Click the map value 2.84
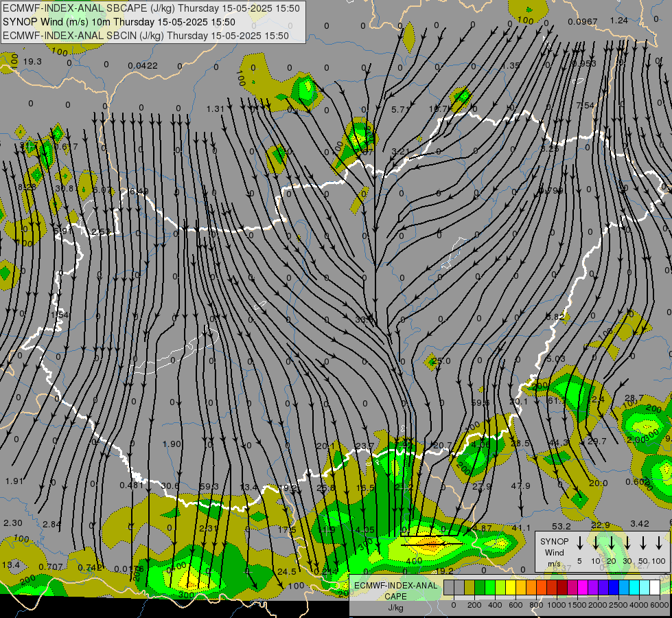 (52, 524)
